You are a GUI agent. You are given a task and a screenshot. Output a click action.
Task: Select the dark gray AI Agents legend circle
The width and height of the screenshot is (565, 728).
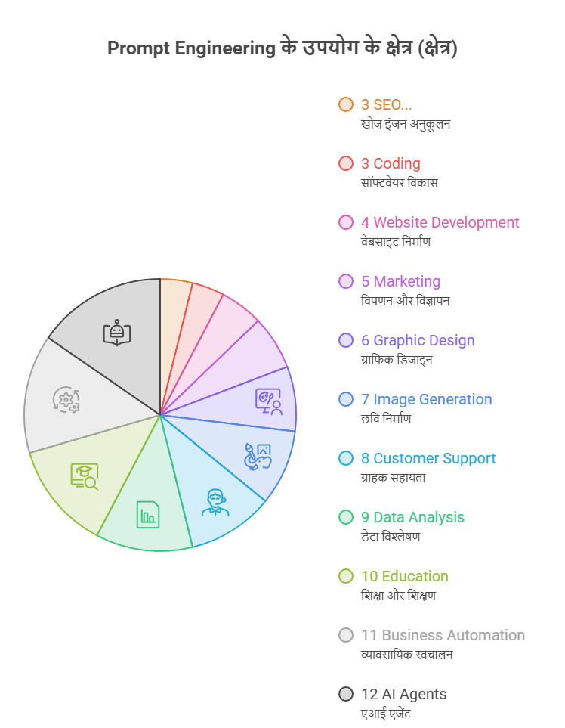346,694
